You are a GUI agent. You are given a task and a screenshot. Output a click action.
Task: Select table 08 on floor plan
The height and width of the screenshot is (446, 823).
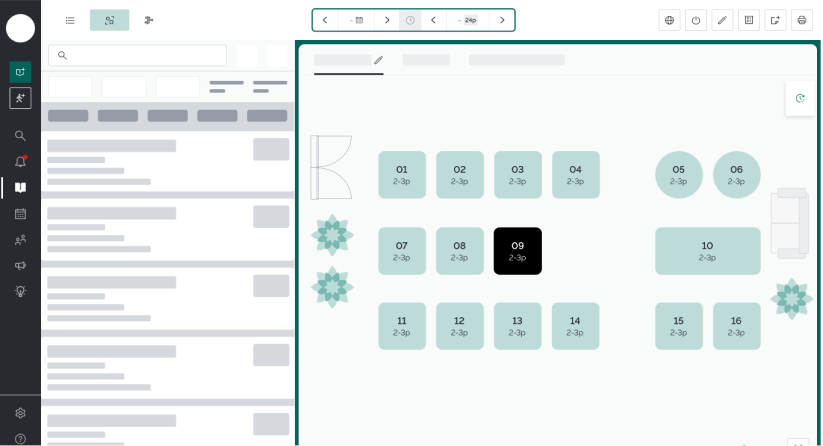click(460, 251)
